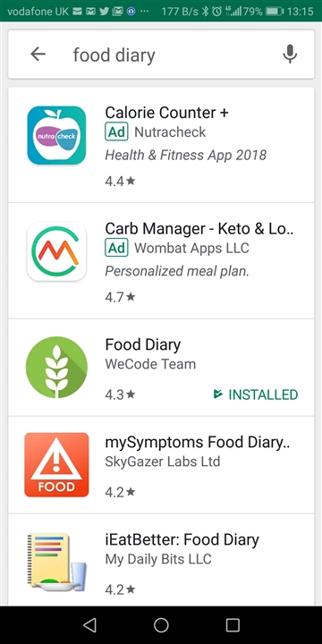Image resolution: width=322 pixels, height=644 pixels.
Task: Open the Carb Manager app icon
Action: 56,251
